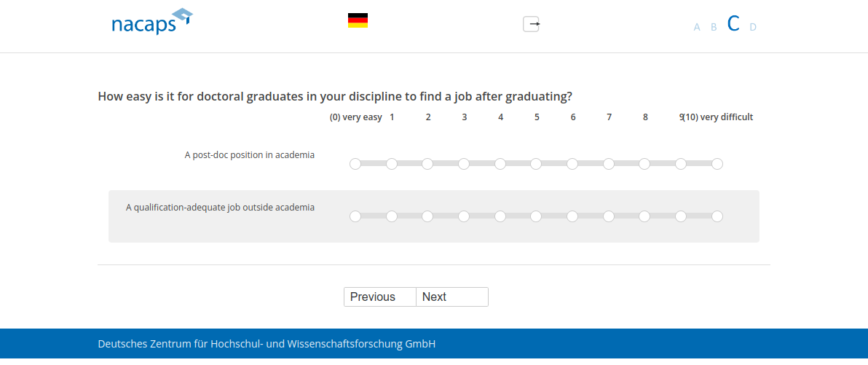Select 3 for post-doc position row
This screenshot has height=365, width=868.
pos(464,164)
